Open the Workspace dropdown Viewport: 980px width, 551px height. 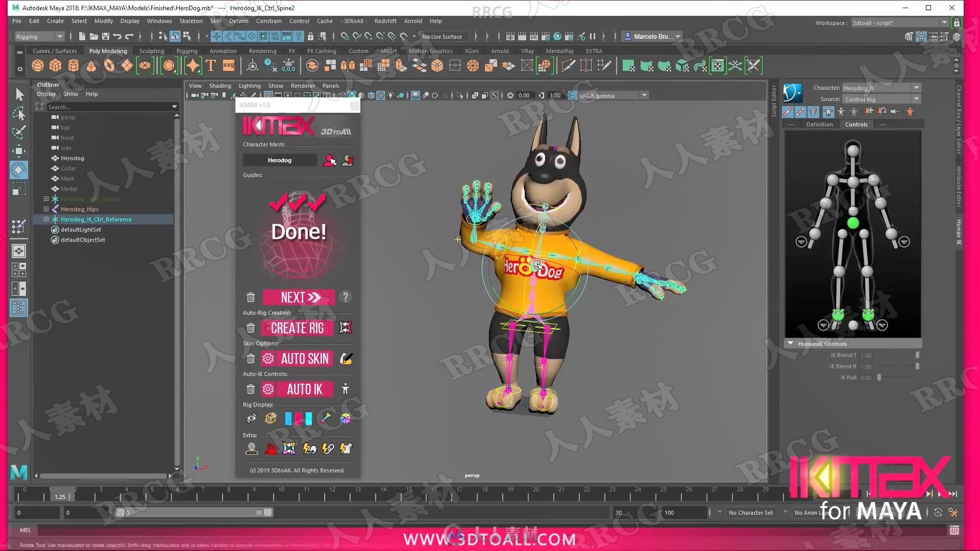(x=899, y=22)
